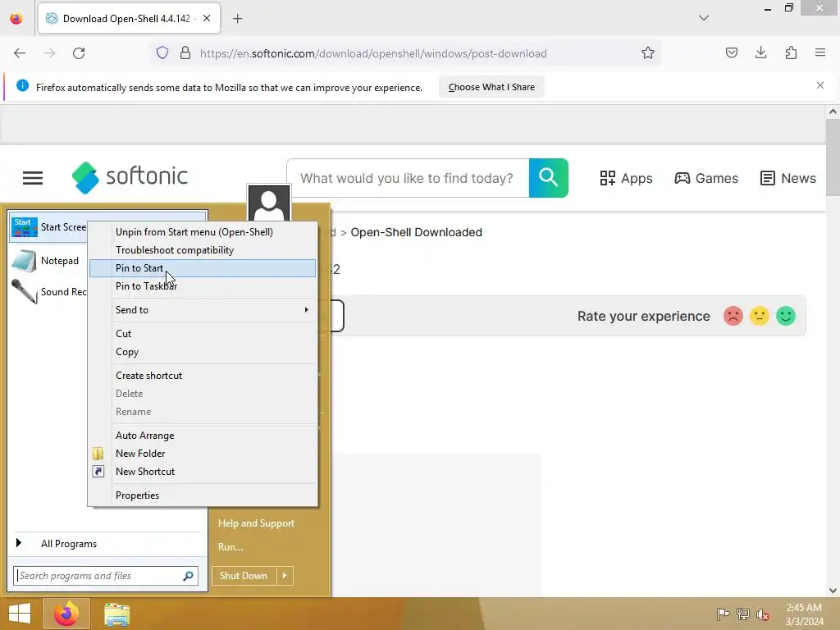Expand the Send to submenu
Screen dimensions: 840x630
point(203,309)
